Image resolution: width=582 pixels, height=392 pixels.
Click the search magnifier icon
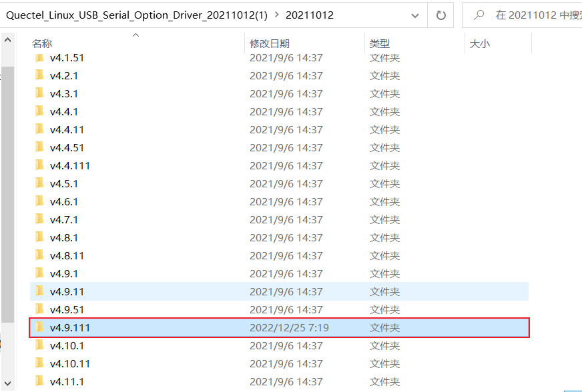pyautogui.click(x=479, y=15)
